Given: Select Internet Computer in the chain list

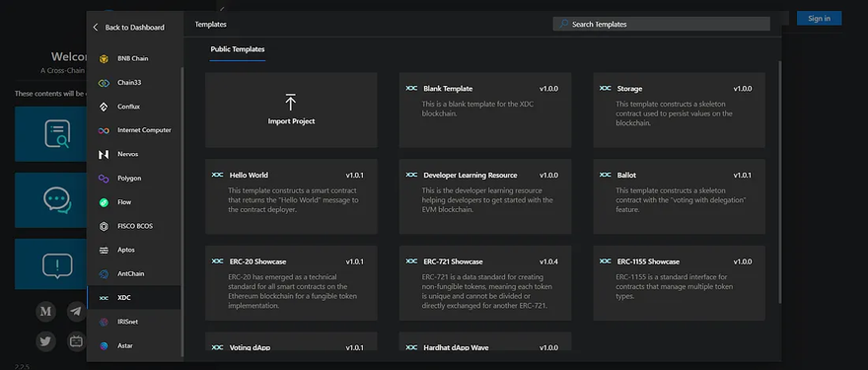Looking at the screenshot, I should [134, 130].
